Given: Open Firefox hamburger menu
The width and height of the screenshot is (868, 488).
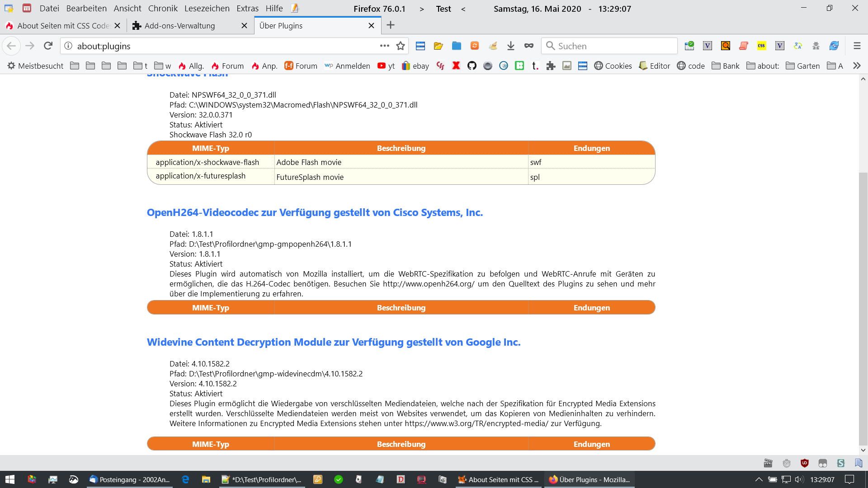Looking at the screenshot, I should 857,46.
